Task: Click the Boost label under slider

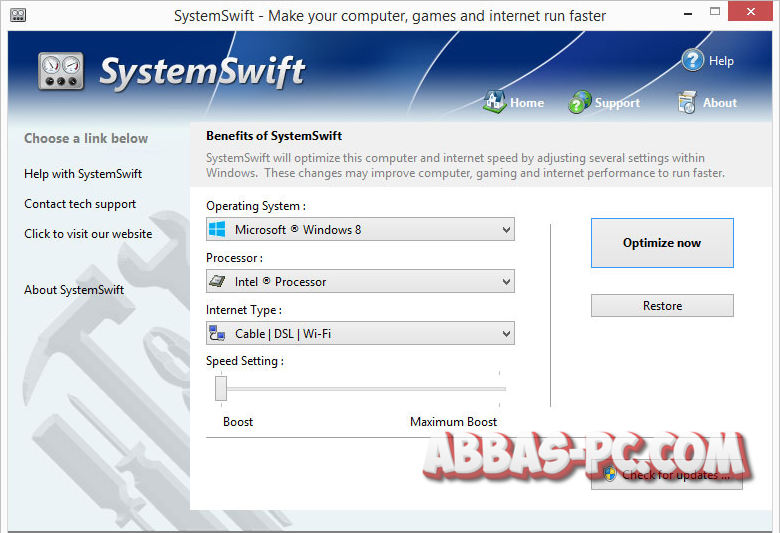Action: coord(238,422)
